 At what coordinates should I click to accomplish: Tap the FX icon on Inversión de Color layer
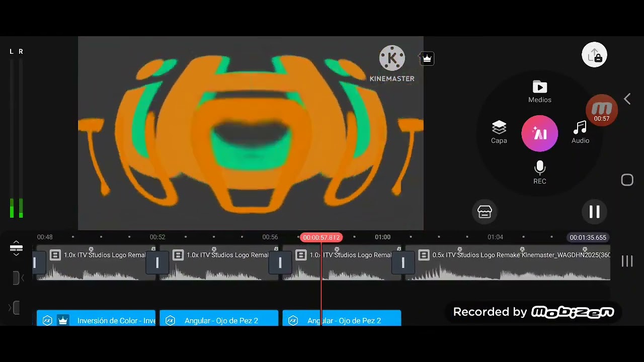point(47,320)
